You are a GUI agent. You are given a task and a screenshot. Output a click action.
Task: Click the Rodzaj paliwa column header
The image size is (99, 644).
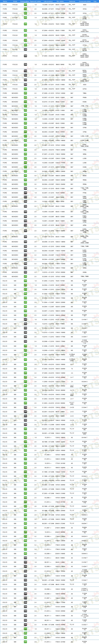pos(25,1)
